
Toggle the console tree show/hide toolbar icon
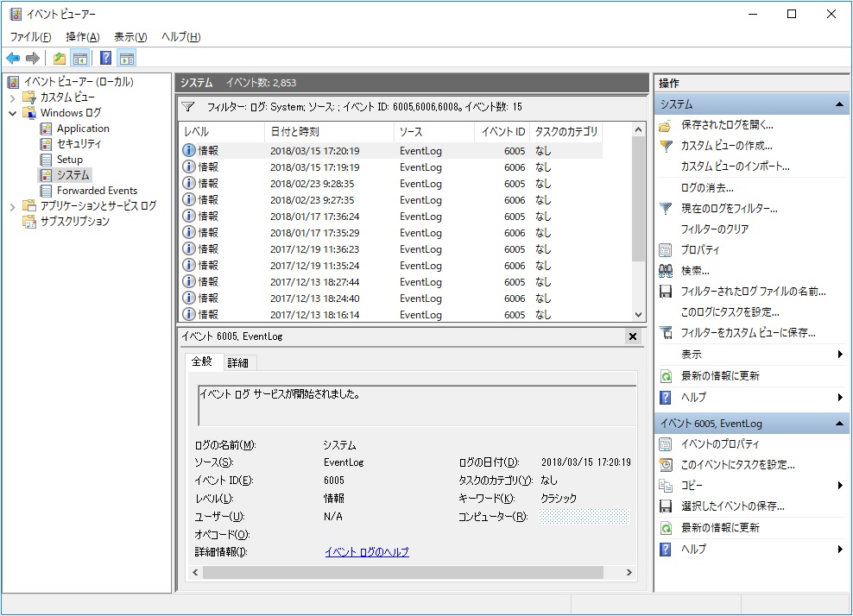pos(80,58)
